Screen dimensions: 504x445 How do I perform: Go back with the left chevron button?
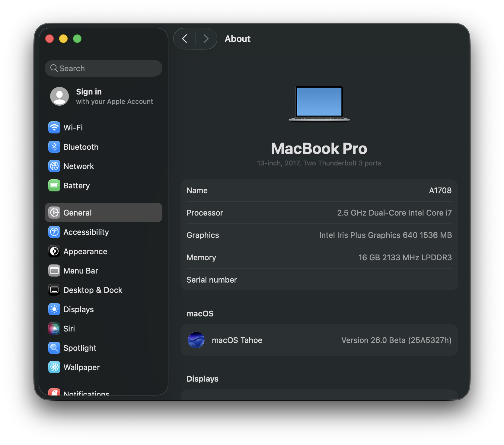tap(185, 39)
